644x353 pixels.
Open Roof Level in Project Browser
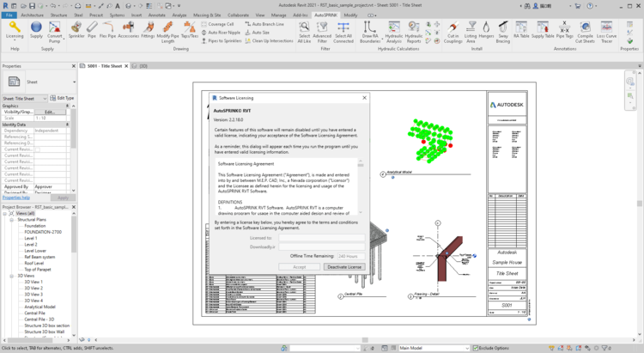[33, 263]
